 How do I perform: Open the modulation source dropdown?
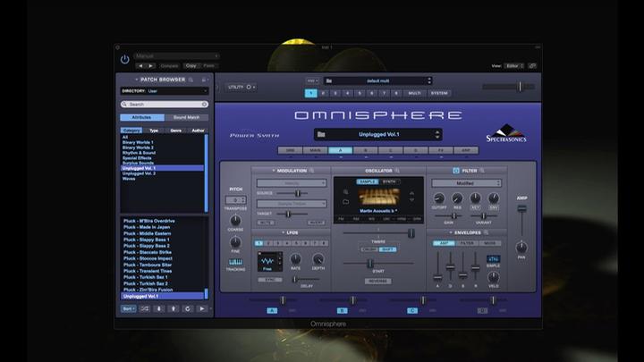point(292,183)
